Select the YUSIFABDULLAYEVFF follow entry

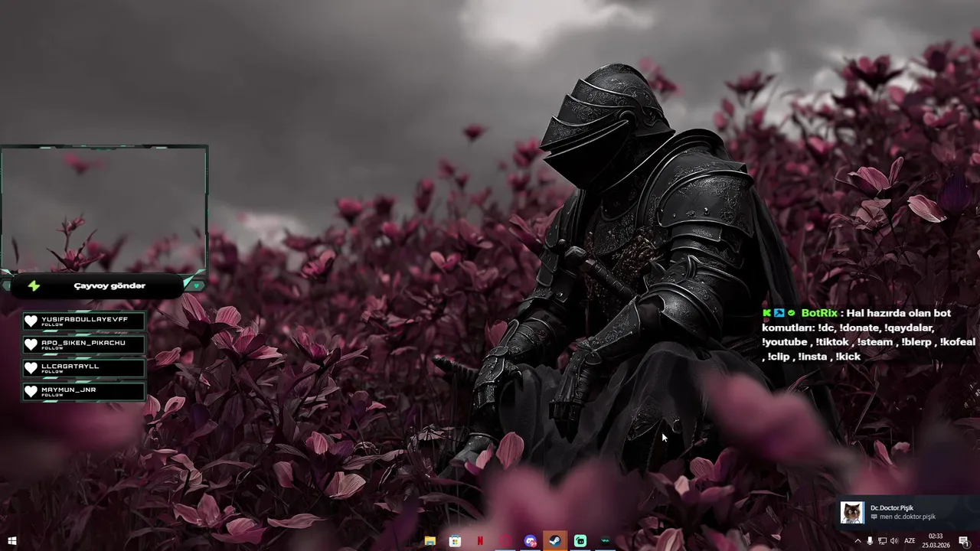coord(83,321)
